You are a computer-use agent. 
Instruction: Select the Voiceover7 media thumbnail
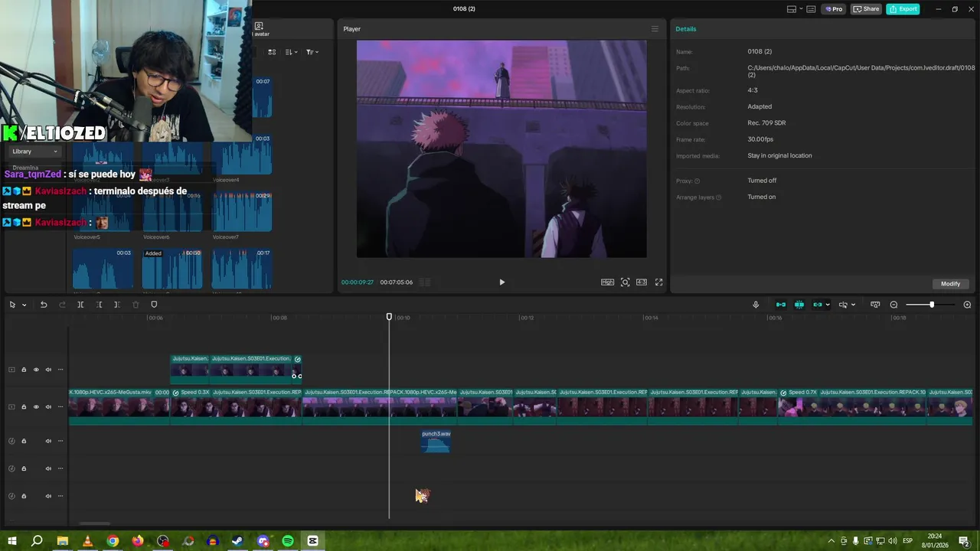241,211
